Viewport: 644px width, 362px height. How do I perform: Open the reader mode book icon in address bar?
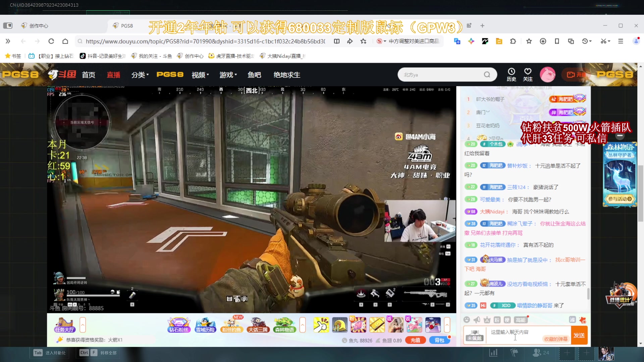point(337,41)
